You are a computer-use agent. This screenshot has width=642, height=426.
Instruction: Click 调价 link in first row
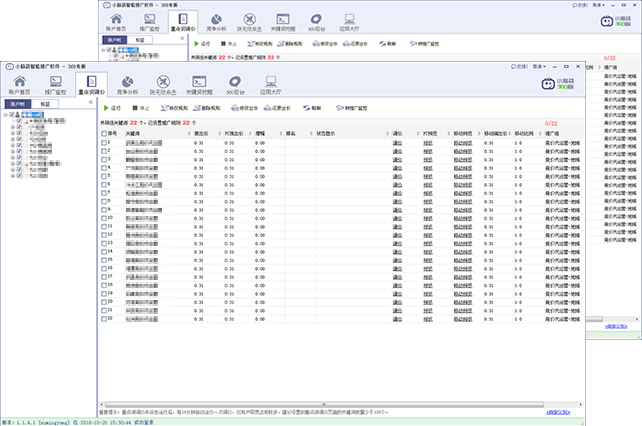coord(397,143)
